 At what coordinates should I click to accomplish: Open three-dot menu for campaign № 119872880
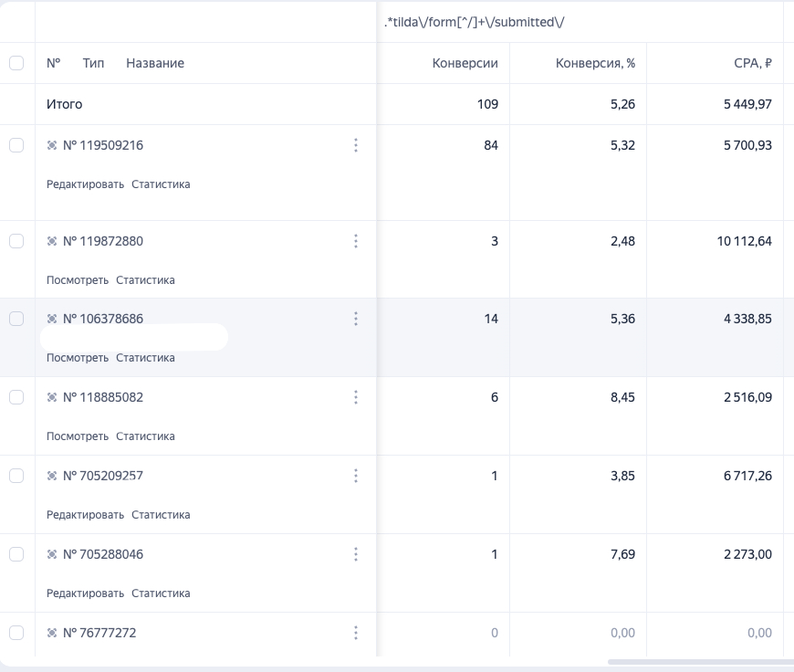click(356, 241)
